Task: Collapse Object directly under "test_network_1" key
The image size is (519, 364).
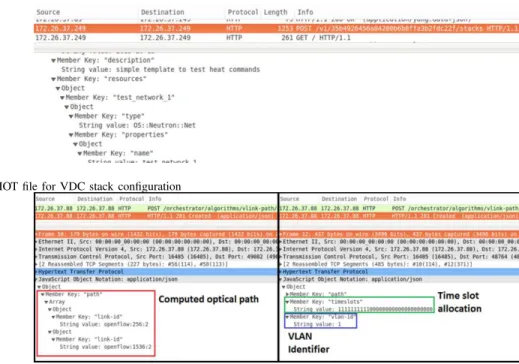Action: 66,107
